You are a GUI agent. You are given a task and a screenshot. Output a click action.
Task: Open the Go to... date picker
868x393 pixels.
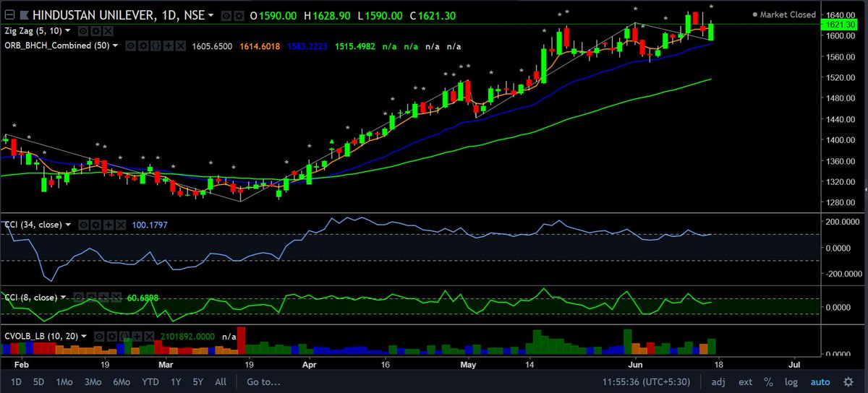pos(263,382)
